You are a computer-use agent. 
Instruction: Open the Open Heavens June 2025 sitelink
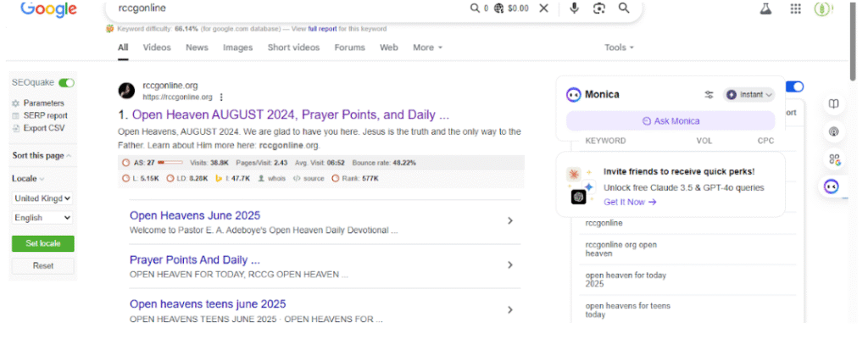195,215
